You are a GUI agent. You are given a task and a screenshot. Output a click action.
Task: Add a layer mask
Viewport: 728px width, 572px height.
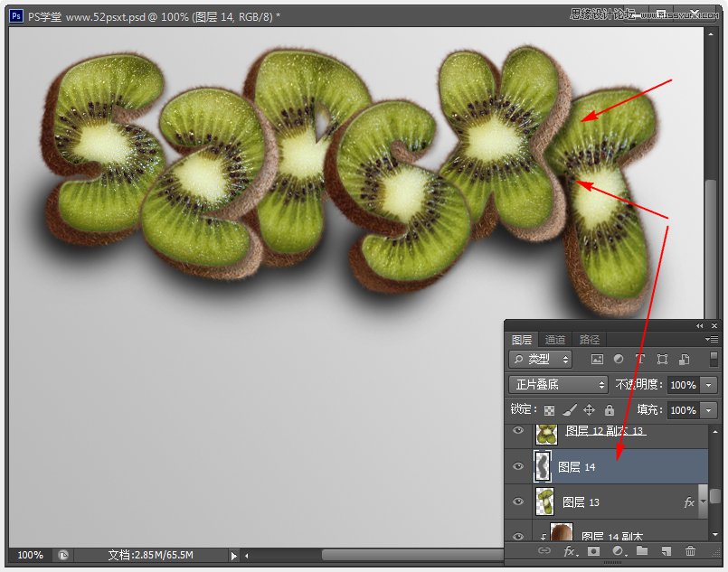(x=593, y=551)
